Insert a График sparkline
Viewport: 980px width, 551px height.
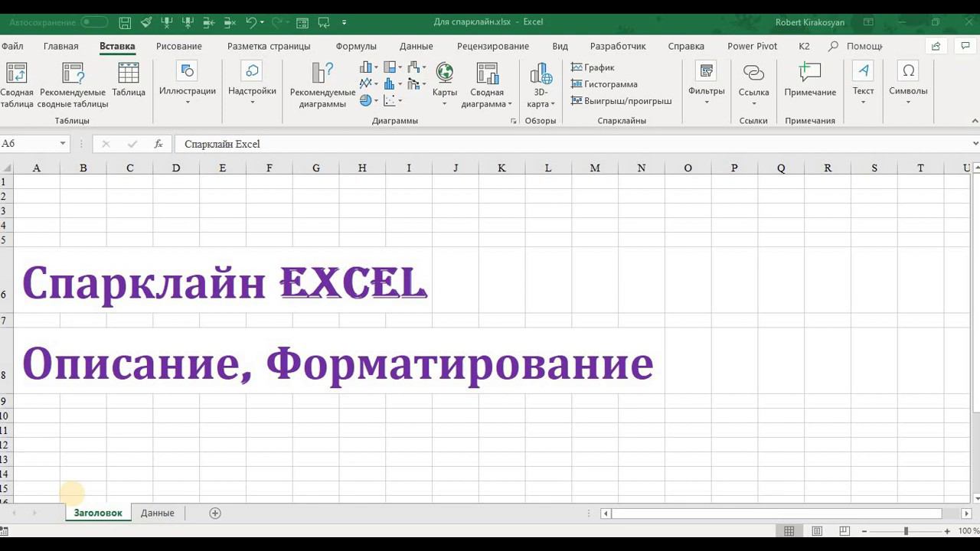click(593, 67)
